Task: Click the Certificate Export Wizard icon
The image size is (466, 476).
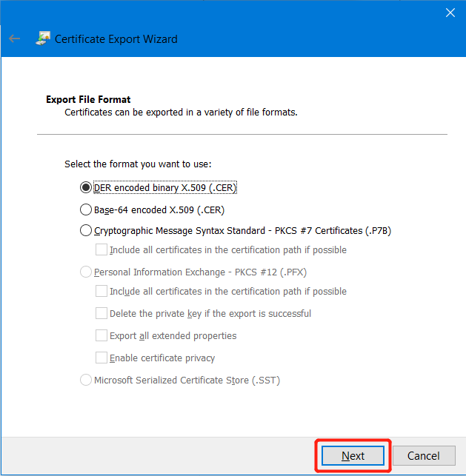Action: click(x=43, y=38)
